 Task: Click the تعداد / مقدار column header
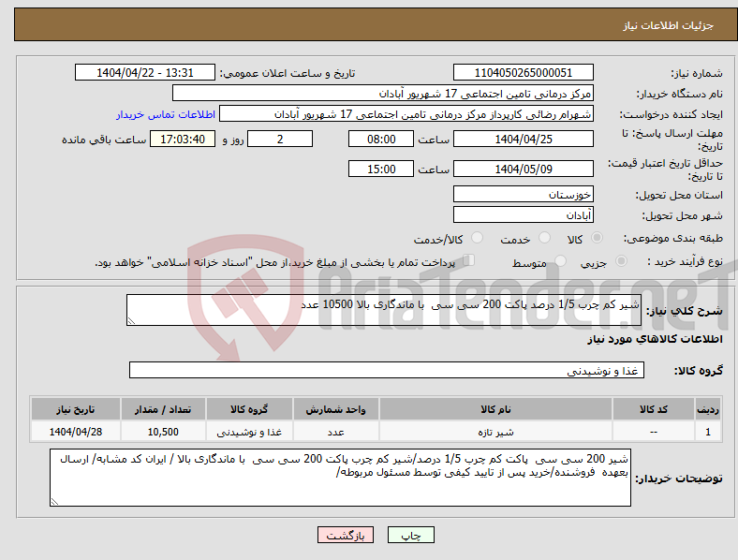pos(163,409)
